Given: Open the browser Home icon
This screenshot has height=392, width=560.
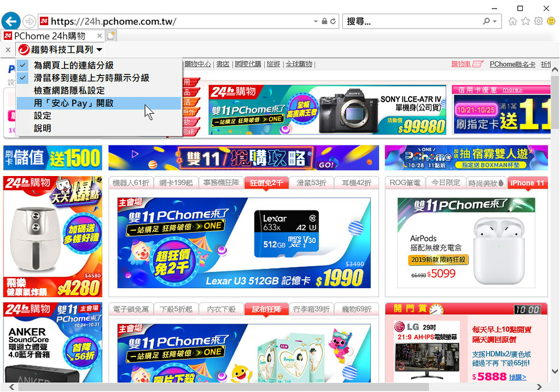Looking at the screenshot, I should point(512,21).
